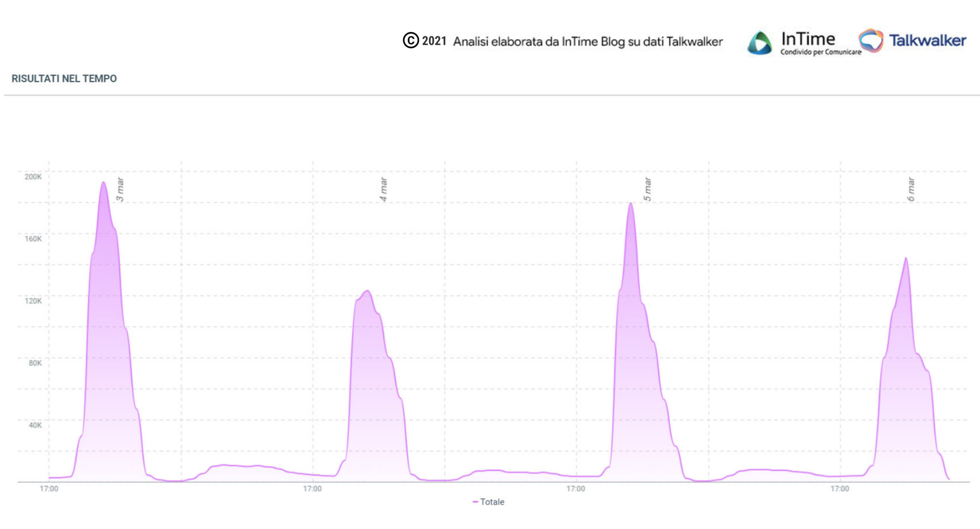Image resolution: width=980 pixels, height=529 pixels.
Task: Click the first 17:00 x-axis label
Action: pos(49,488)
